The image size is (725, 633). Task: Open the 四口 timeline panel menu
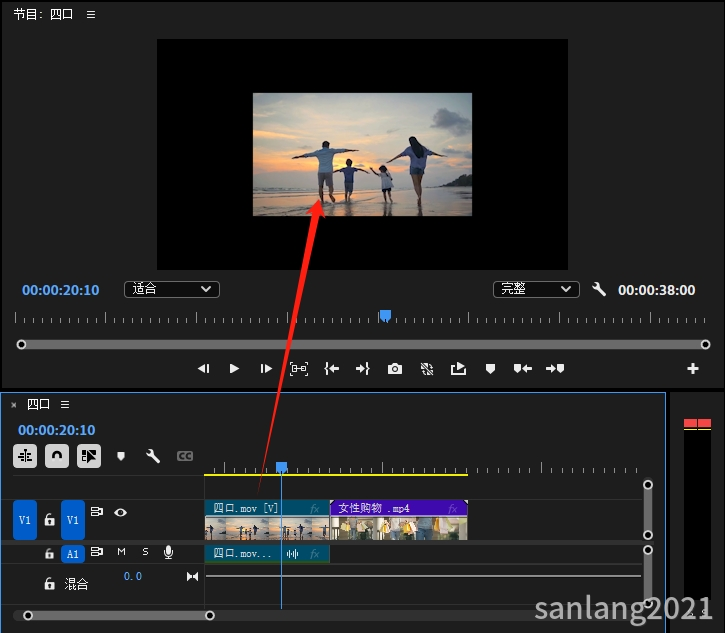65,405
